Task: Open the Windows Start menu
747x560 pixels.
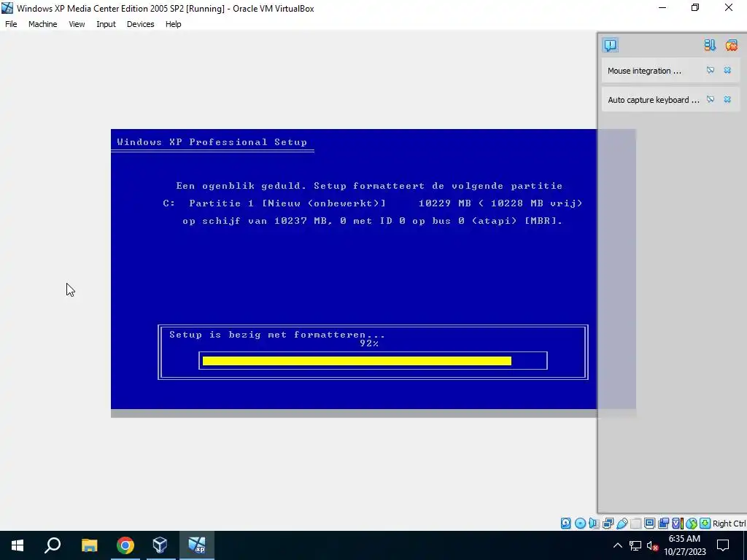Action: tap(18, 545)
